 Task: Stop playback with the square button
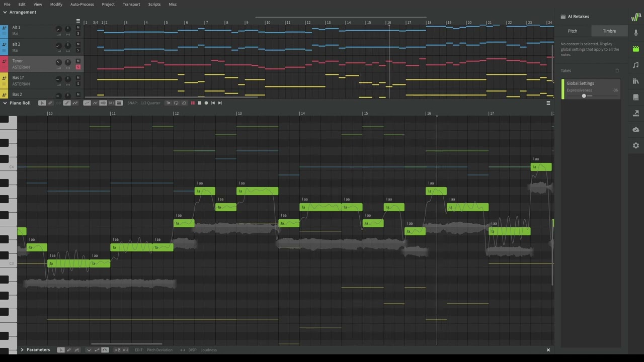click(x=199, y=103)
